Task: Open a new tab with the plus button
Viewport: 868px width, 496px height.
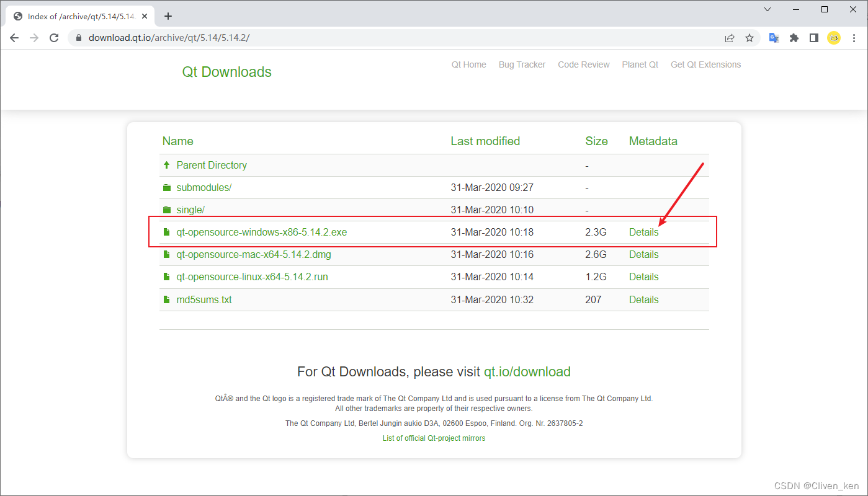Action: pyautogui.click(x=168, y=16)
